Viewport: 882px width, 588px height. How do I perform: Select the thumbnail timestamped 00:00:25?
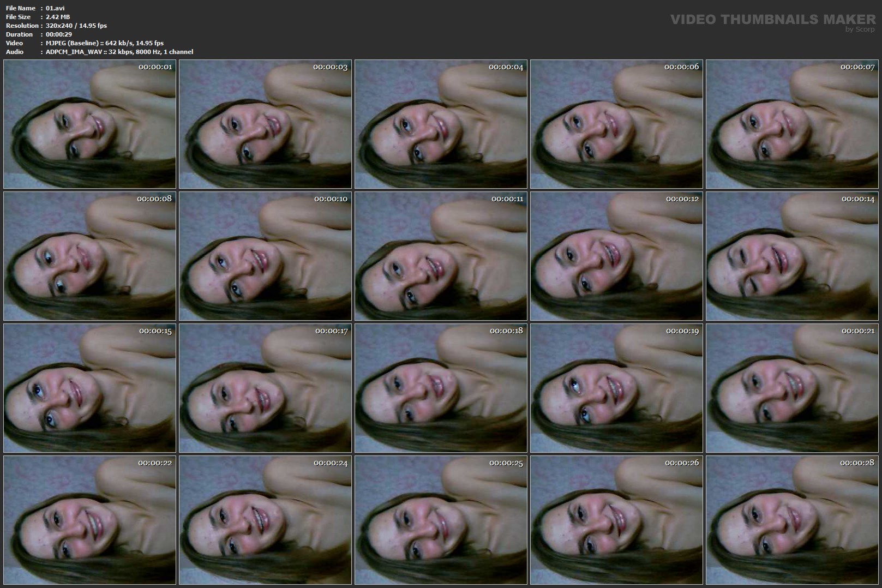[x=441, y=520]
